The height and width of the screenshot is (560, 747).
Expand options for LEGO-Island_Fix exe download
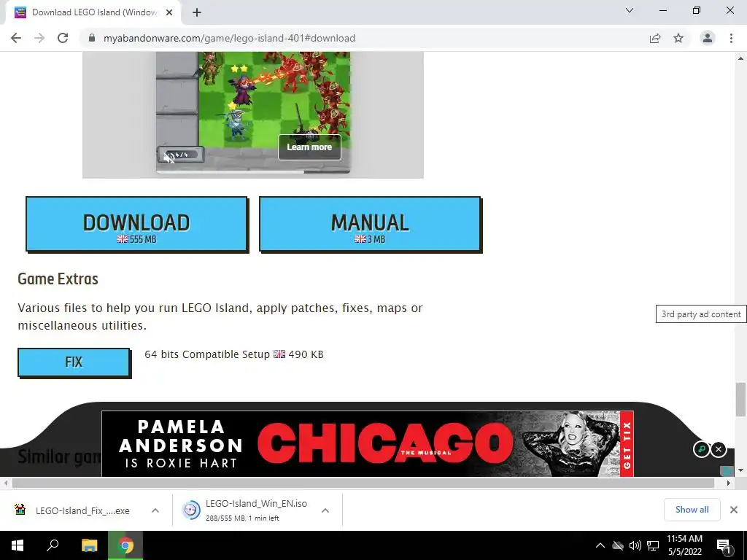pyautogui.click(x=155, y=510)
